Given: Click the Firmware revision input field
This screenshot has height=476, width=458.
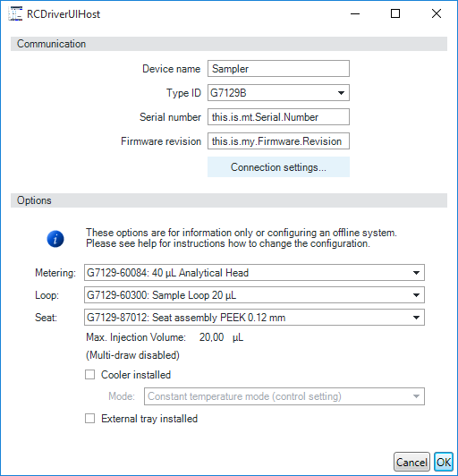Looking at the screenshot, I should 278,141.
